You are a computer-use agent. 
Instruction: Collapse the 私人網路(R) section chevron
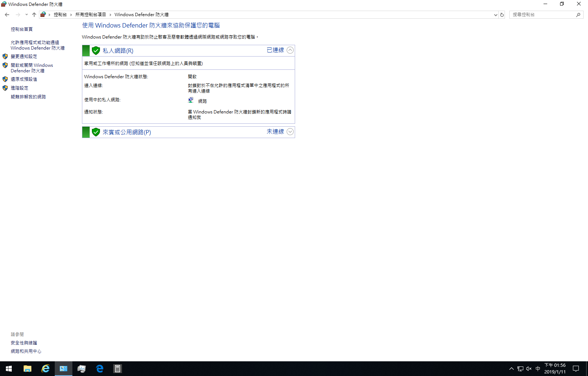point(290,50)
